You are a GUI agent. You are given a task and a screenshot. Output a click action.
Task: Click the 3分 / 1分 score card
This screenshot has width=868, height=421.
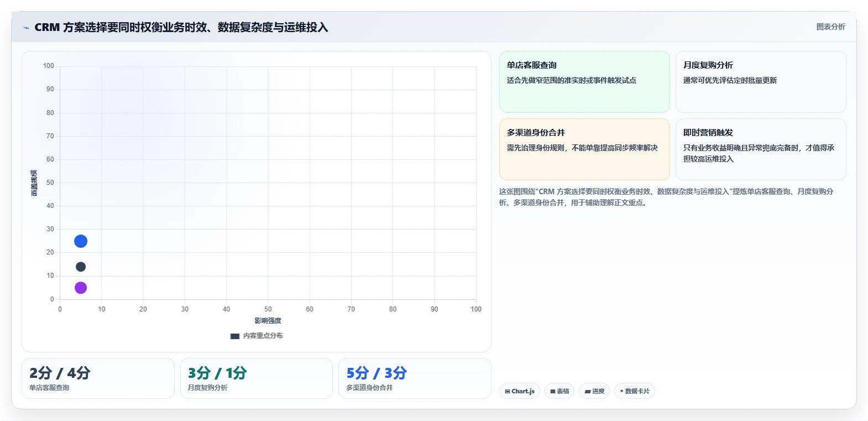[x=257, y=378]
